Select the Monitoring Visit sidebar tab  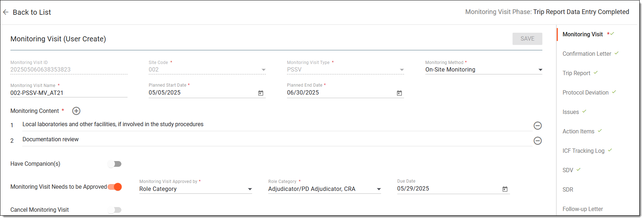tap(583, 34)
